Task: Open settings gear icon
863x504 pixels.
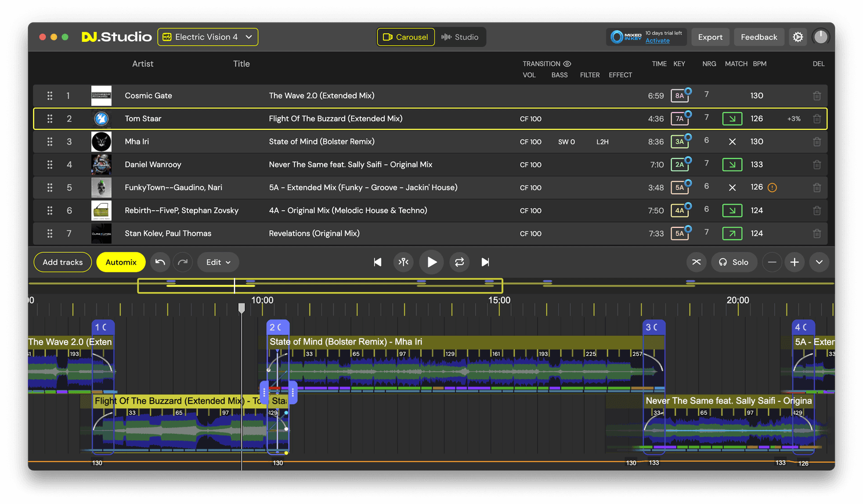Action: coord(798,37)
